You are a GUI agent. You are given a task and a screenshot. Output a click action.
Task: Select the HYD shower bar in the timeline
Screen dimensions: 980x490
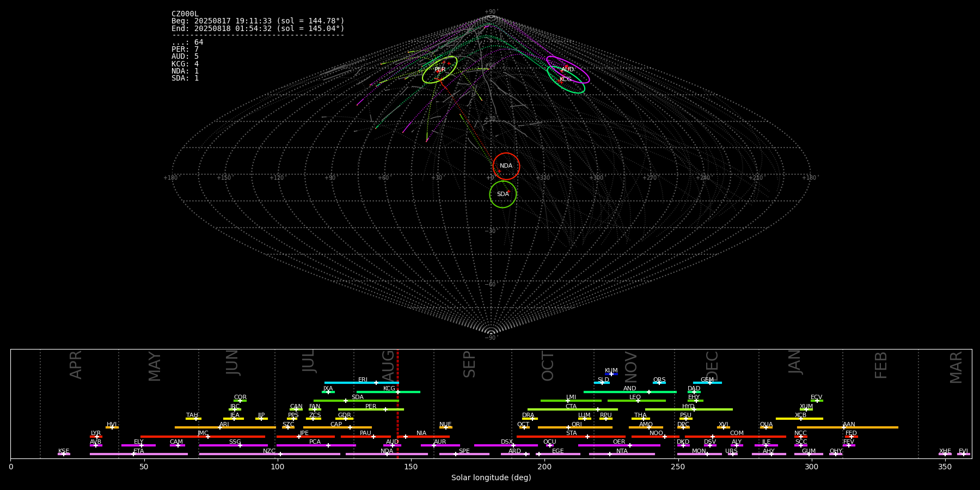[689, 409]
